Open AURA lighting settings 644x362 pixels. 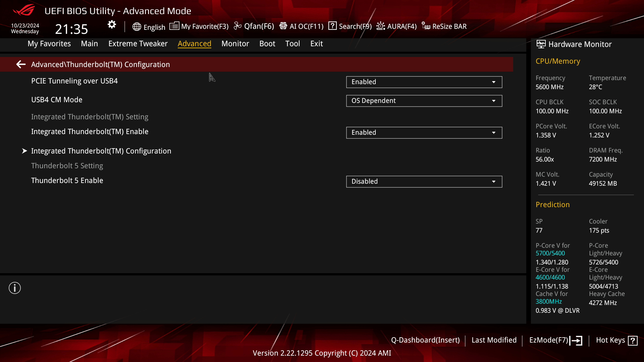click(396, 26)
